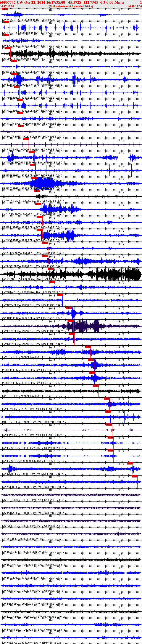The image size is (142, 644).
Task: Click the red pick marker on the NC KRP trace
Action: [95, 386]
